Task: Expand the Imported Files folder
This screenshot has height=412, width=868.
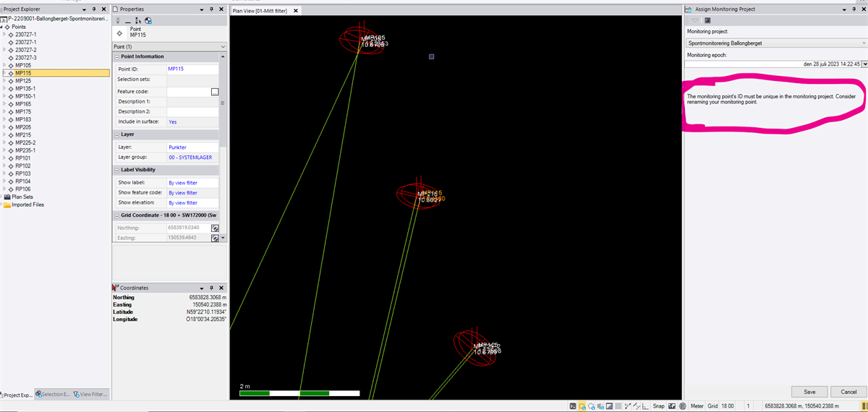Action: (2, 205)
